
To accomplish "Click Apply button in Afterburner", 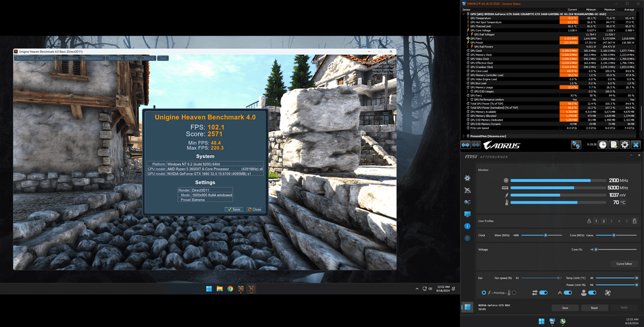I will 624,308.
